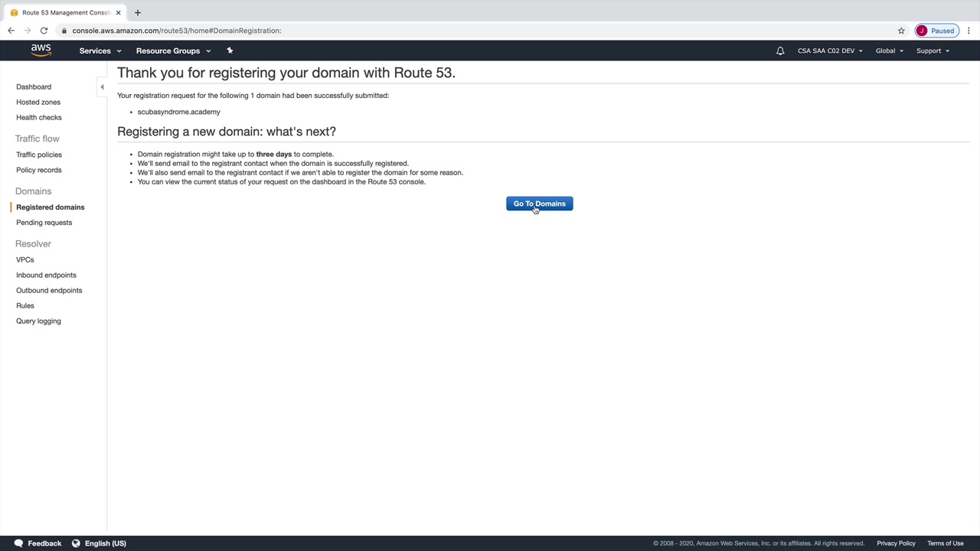Open Outbound endpoints under Resolver

[x=49, y=291]
